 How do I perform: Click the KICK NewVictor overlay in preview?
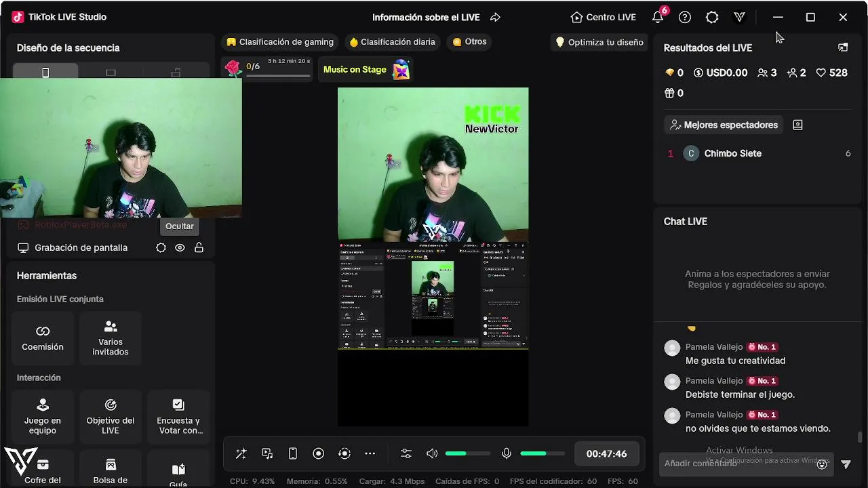492,119
